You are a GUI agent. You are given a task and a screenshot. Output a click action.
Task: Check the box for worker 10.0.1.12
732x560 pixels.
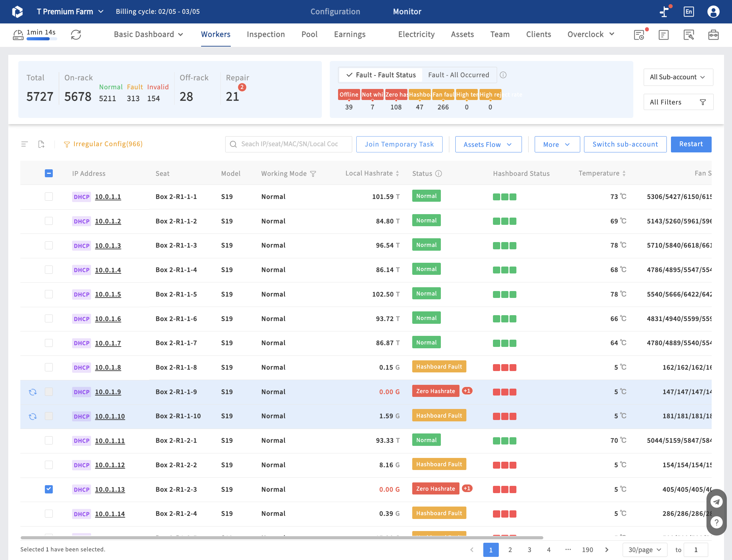pyautogui.click(x=49, y=465)
